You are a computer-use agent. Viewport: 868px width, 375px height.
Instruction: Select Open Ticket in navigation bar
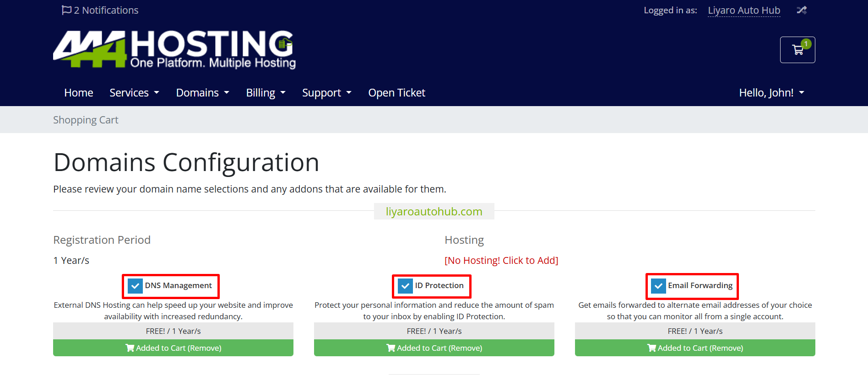click(396, 93)
